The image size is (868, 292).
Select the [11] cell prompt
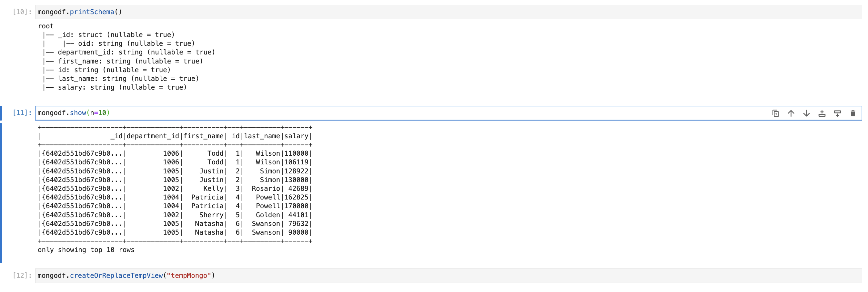pyautogui.click(x=22, y=113)
